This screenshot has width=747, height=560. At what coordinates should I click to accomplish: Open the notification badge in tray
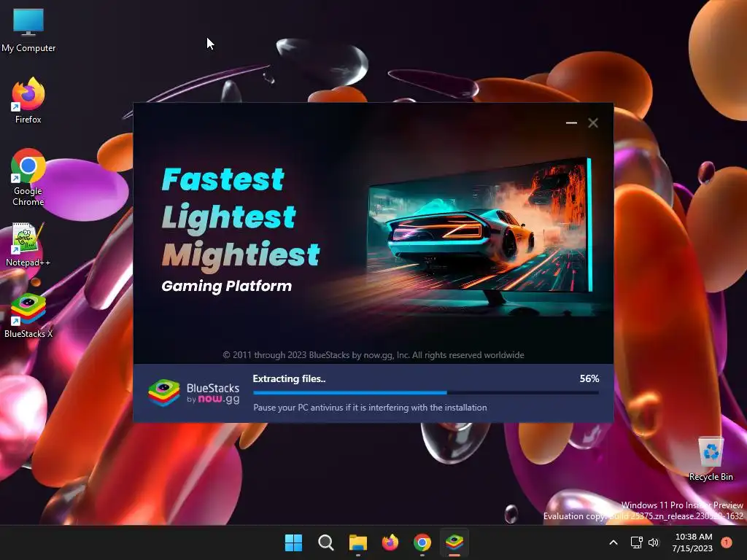[727, 542]
